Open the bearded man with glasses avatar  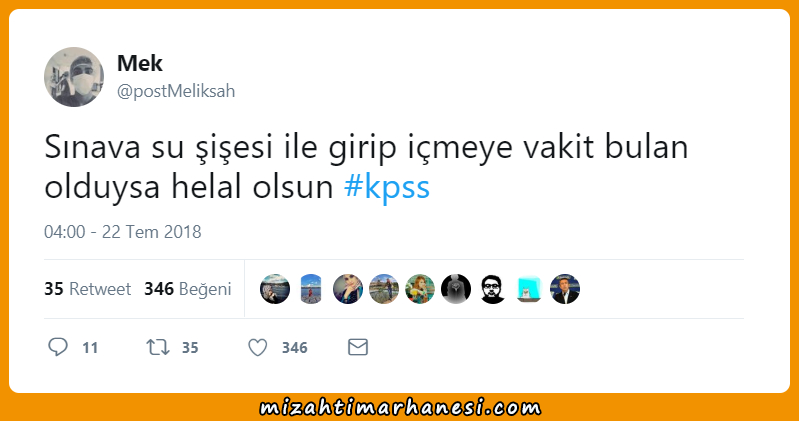[492, 289]
